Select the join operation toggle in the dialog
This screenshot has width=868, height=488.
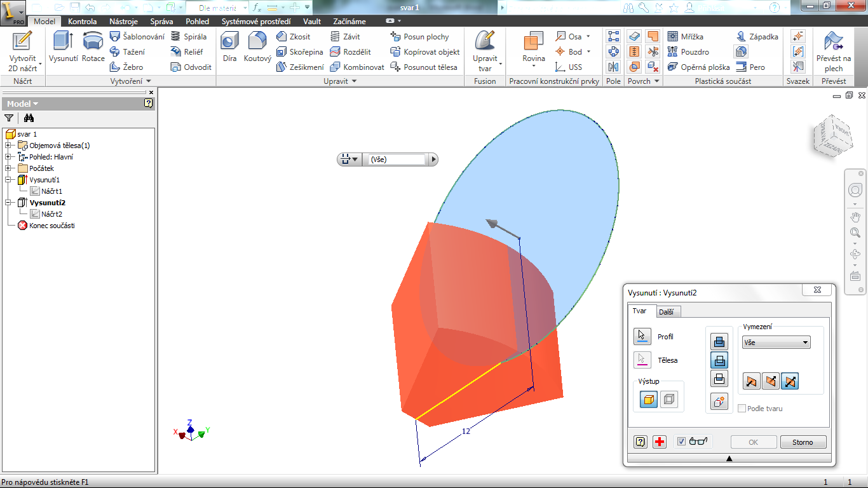pos(719,341)
